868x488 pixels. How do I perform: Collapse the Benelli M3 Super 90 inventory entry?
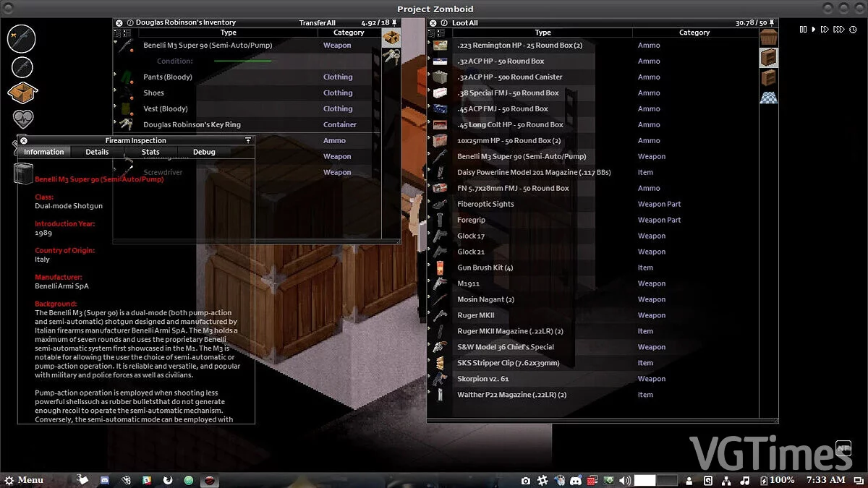116,43
